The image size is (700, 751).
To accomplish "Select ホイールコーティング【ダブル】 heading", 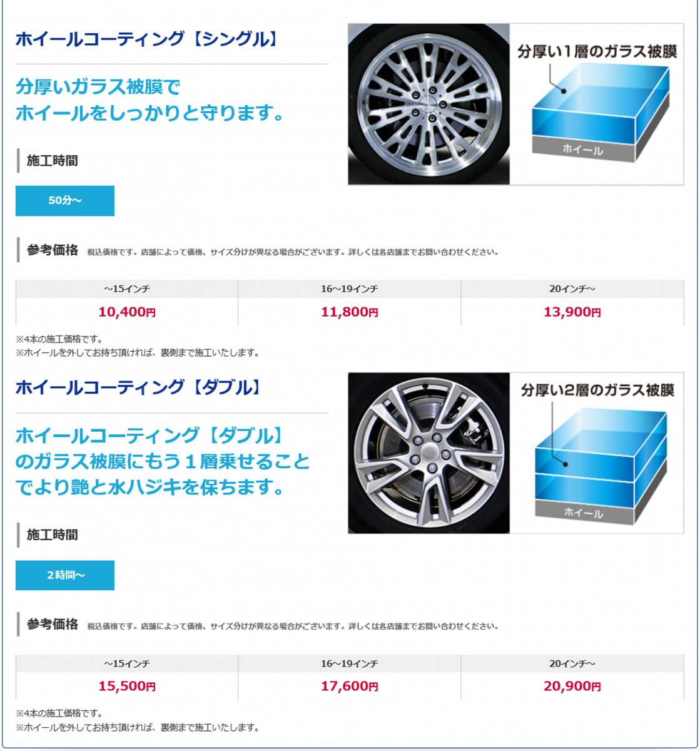I will pyautogui.click(x=138, y=387).
